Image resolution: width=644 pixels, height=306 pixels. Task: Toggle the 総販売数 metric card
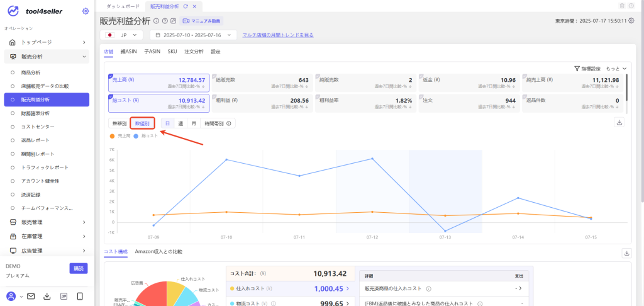click(262, 83)
